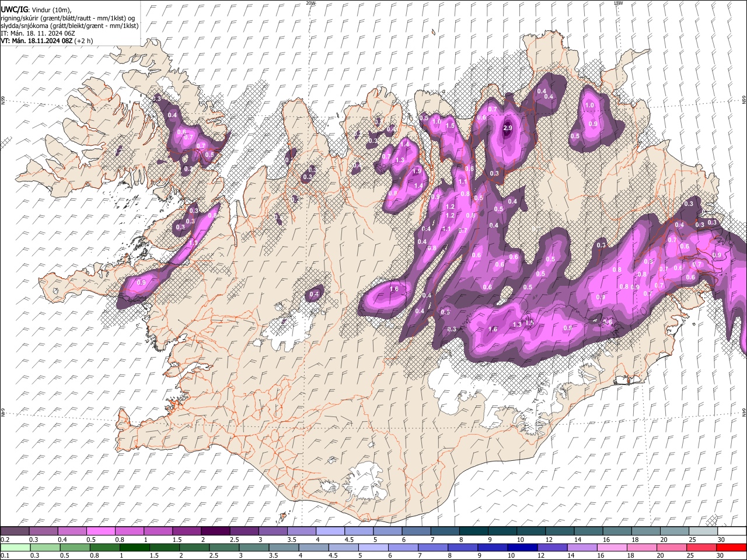The image size is (747, 560).
Task: Click the 1.9 precipitation value label
Action: coord(417,171)
